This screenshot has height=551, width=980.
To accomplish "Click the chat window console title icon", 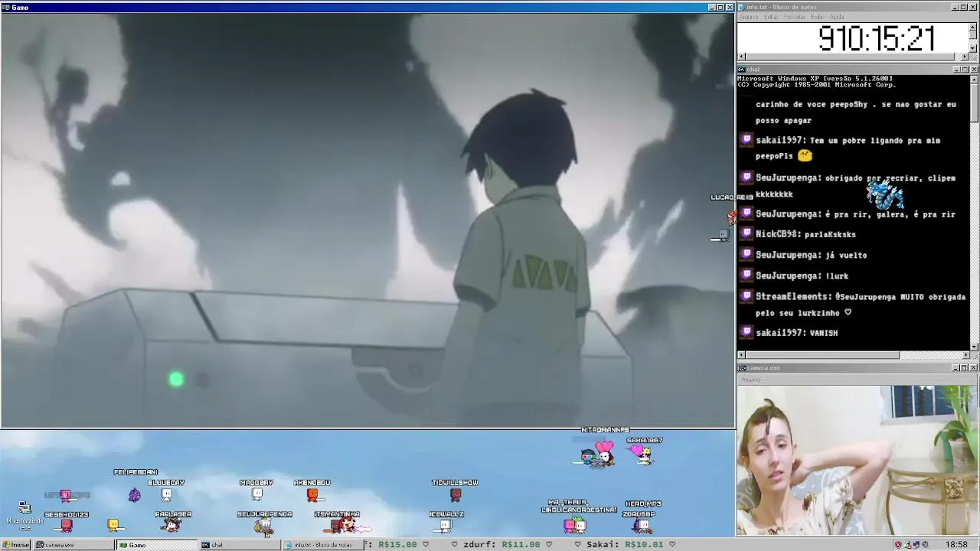I will click(742, 70).
